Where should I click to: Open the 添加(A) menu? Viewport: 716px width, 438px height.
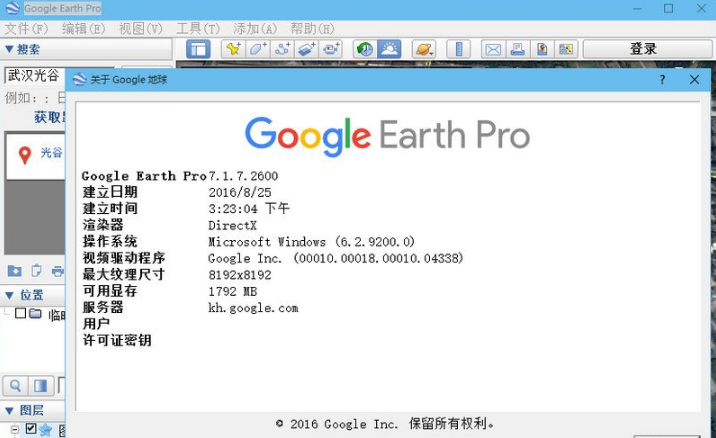[x=255, y=29]
